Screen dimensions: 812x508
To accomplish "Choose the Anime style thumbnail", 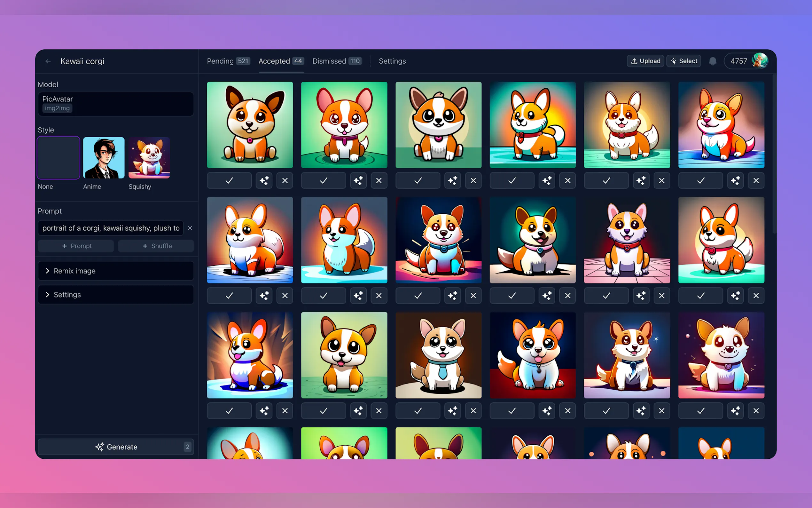I will pos(104,158).
